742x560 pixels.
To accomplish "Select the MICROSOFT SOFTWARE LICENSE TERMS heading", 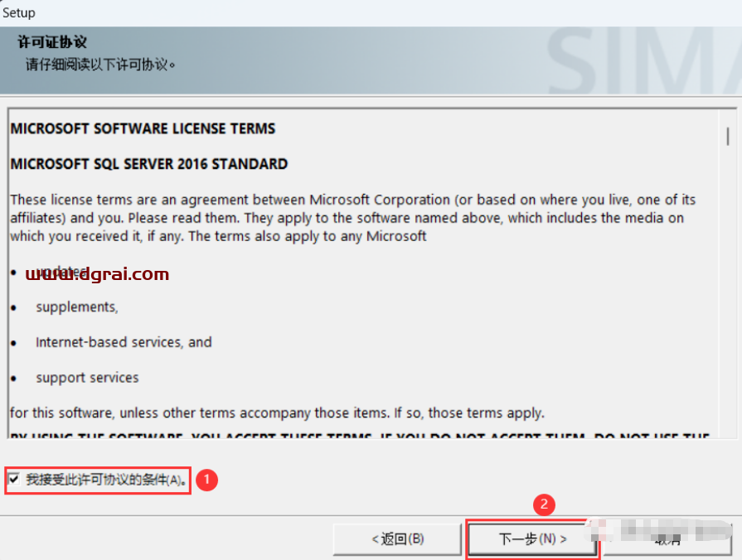I will click(143, 129).
